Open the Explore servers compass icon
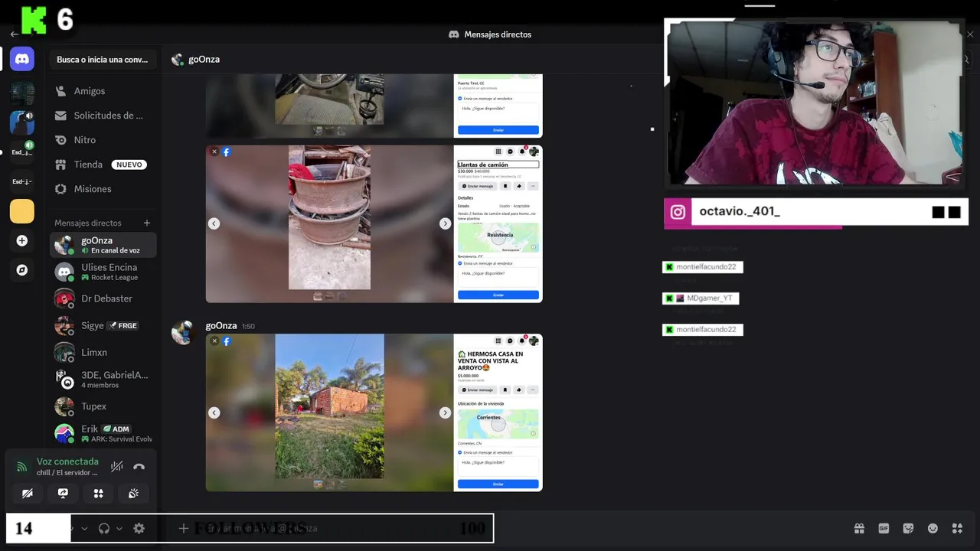The image size is (980, 551). 22,270
